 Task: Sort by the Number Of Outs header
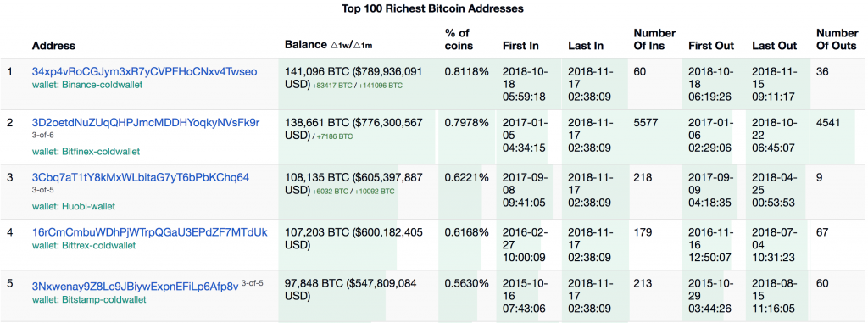[837, 40]
